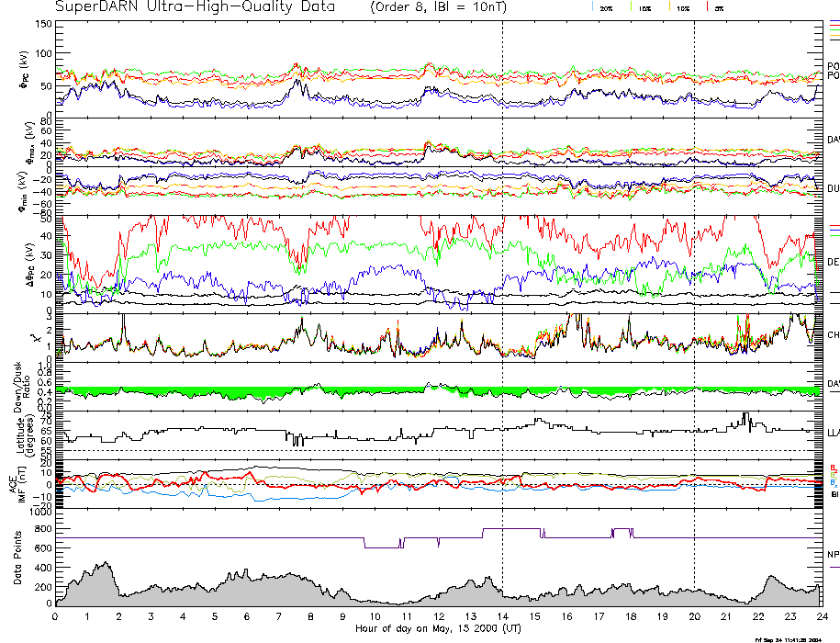840x643 pixels.
Task: Click hour 14 tick on time axis
Action: 502,616
